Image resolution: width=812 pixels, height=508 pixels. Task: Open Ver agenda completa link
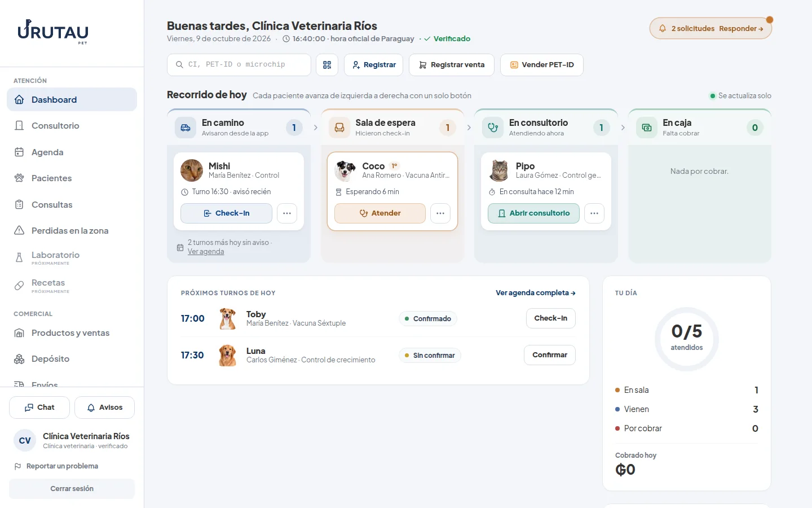536,293
